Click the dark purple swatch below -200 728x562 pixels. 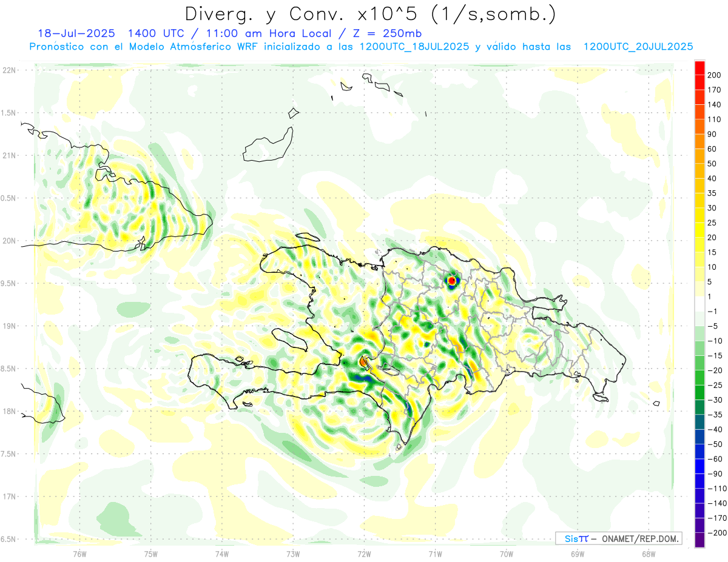pyautogui.click(x=699, y=540)
